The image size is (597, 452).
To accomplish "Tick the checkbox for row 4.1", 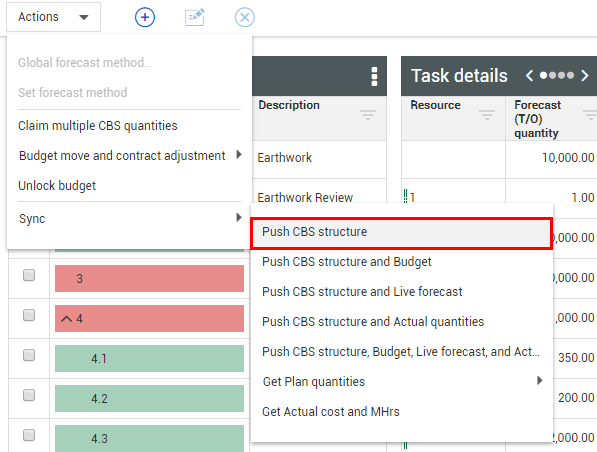I will (29, 355).
